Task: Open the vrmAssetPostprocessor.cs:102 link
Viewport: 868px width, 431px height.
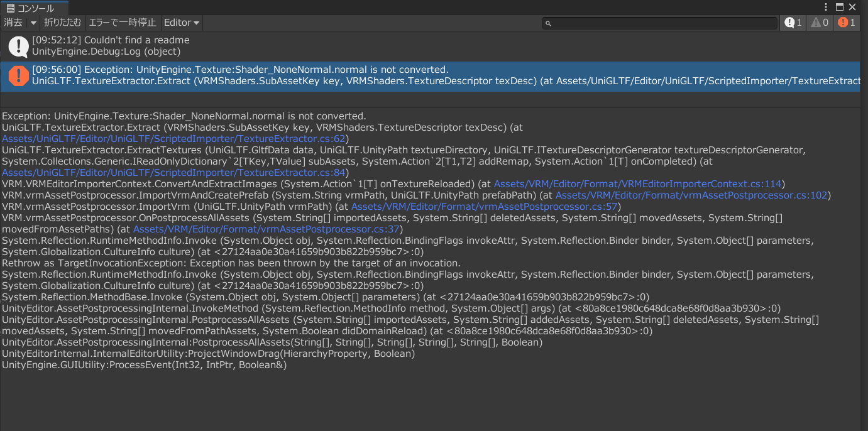Action: [691, 195]
